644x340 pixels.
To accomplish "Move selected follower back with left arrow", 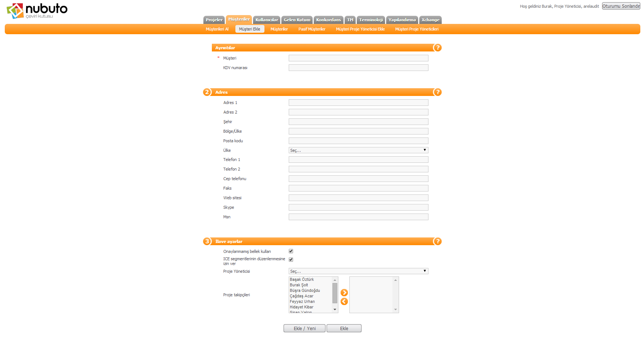I will coord(344,301).
